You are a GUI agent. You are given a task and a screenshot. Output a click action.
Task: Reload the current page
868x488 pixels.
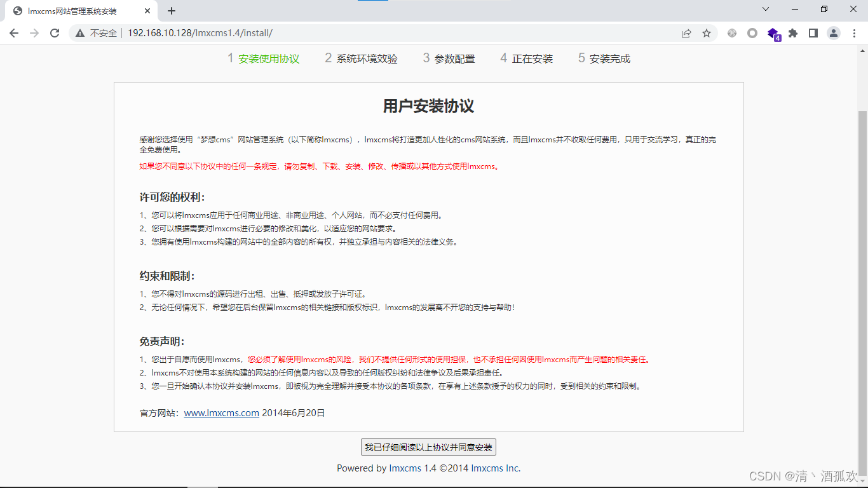[55, 33]
